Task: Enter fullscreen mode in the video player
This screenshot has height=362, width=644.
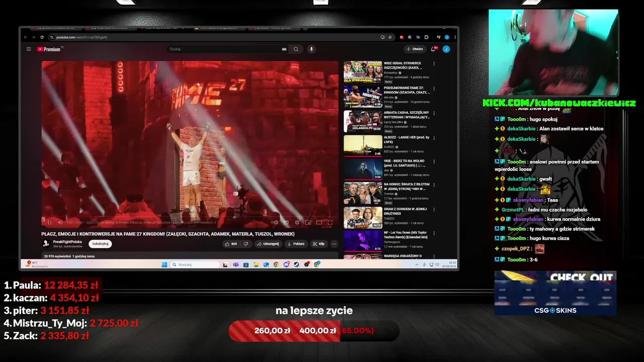Action: [330, 222]
